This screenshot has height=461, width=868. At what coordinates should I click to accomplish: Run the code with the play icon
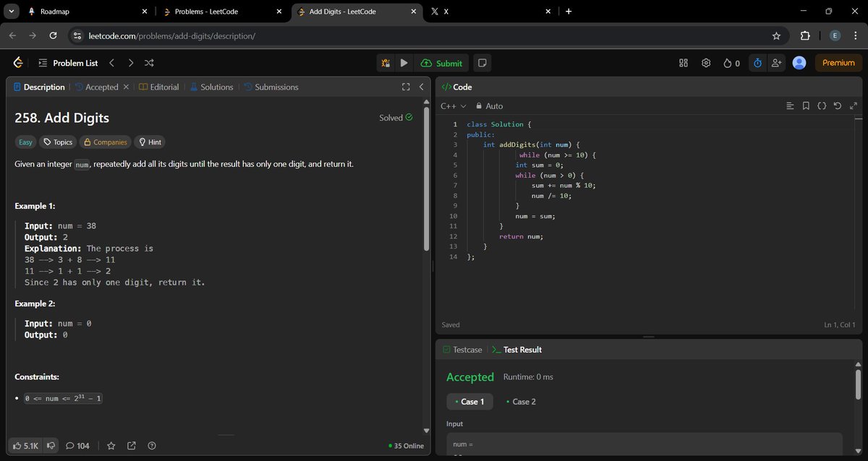coord(404,63)
